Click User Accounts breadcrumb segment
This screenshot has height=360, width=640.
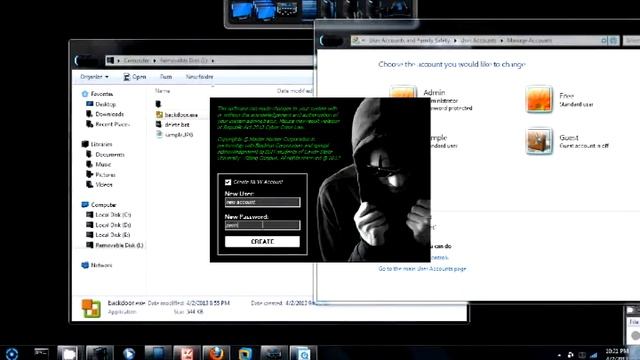[x=478, y=40]
